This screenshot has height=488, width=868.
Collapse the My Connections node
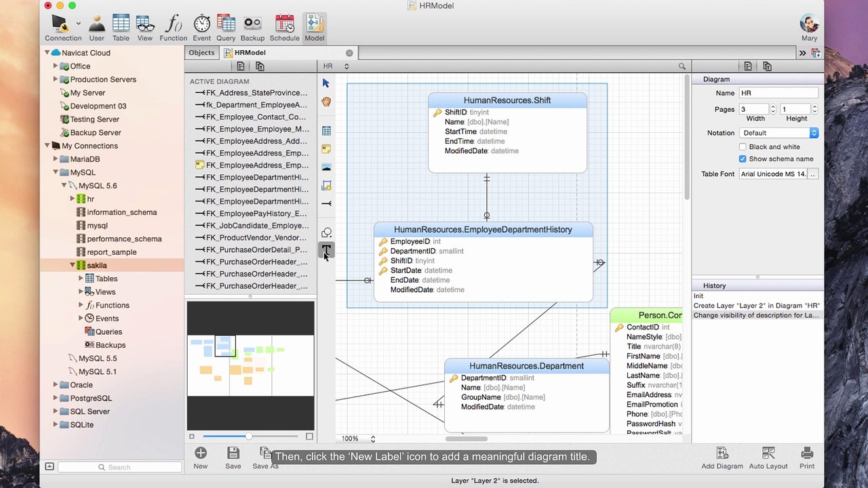click(47, 146)
